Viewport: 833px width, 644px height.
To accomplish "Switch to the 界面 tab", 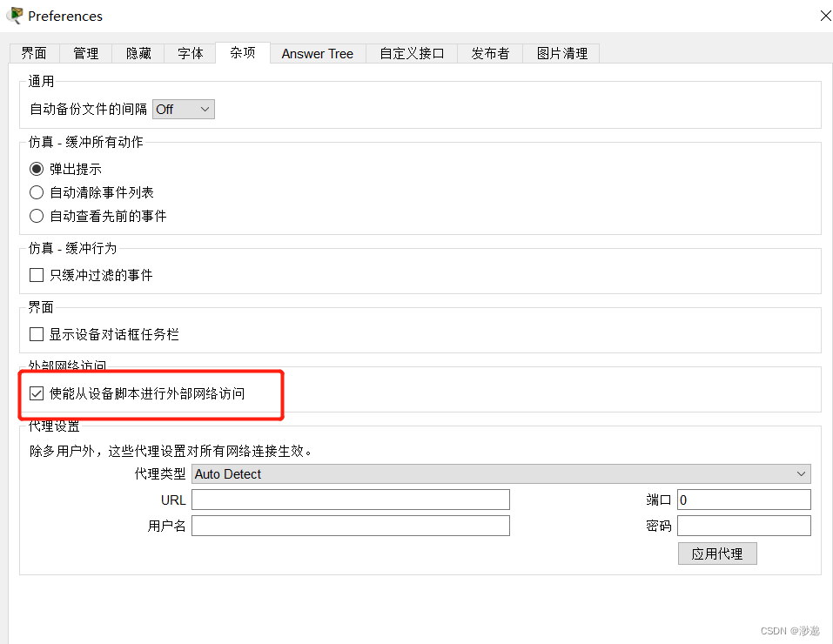I will (x=34, y=54).
